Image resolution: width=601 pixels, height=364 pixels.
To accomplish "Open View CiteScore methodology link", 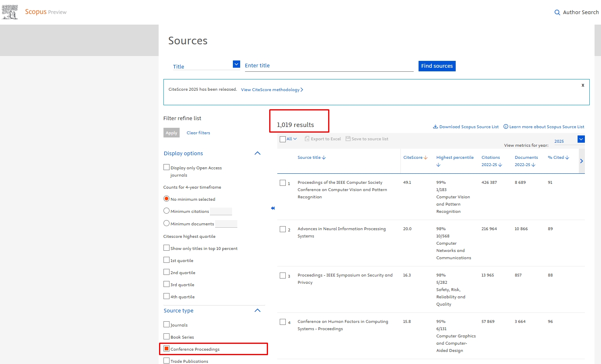I will pos(272,89).
